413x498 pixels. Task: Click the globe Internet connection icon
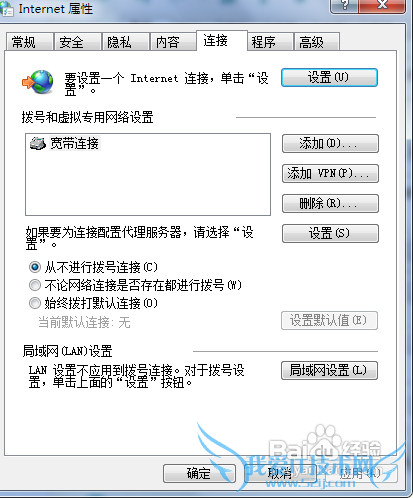[x=38, y=82]
